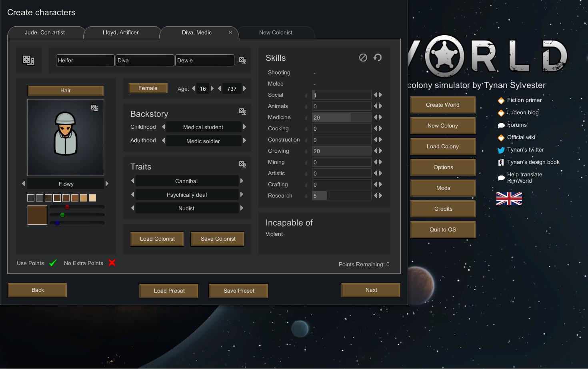
Task: Click Create World in main menu
Action: 443,105
